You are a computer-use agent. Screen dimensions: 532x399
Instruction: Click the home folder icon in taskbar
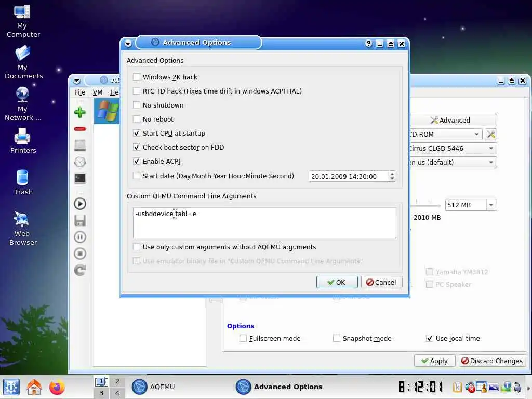(x=34, y=387)
